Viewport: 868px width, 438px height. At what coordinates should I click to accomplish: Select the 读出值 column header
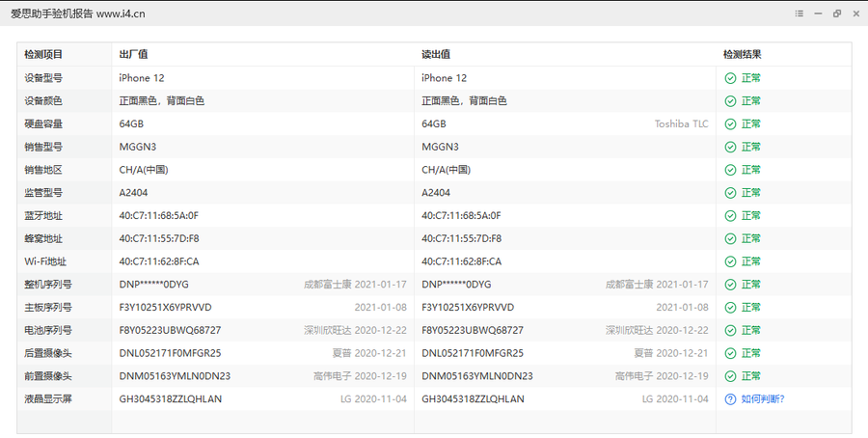[x=436, y=54]
